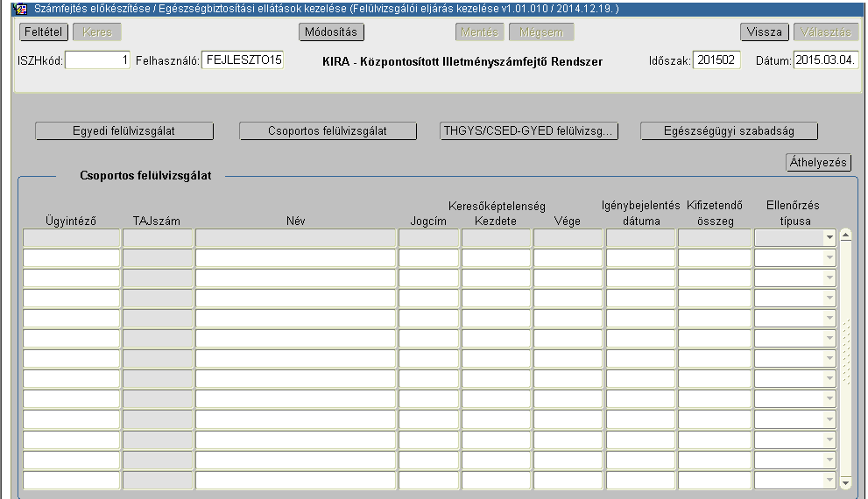Go back with the Vissza button
Image resolution: width=868 pixels, height=499 pixels.
pyautogui.click(x=764, y=32)
